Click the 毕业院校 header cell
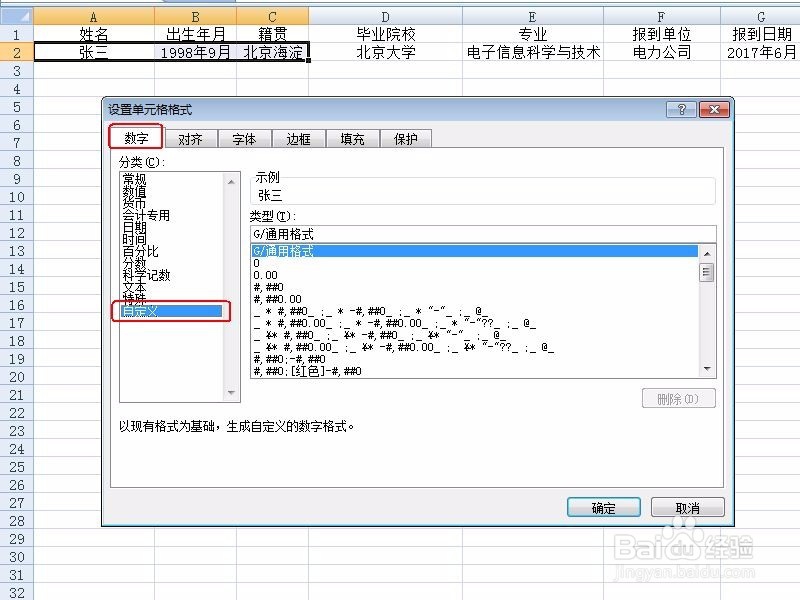The height and width of the screenshot is (600, 800). pos(385,34)
